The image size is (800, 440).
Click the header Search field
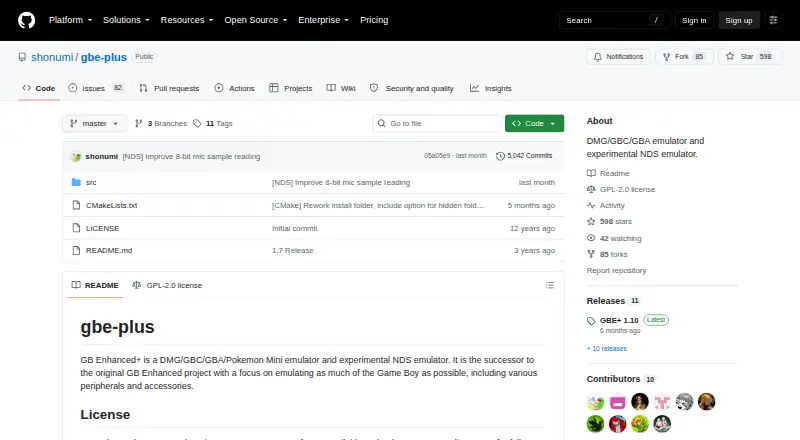coord(614,20)
